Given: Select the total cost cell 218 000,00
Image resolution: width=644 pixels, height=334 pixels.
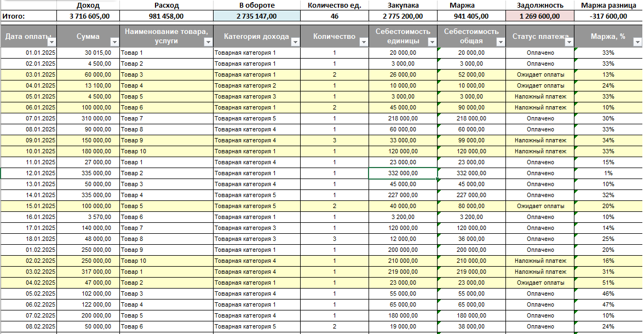Looking at the screenshot, I should click(472, 118).
